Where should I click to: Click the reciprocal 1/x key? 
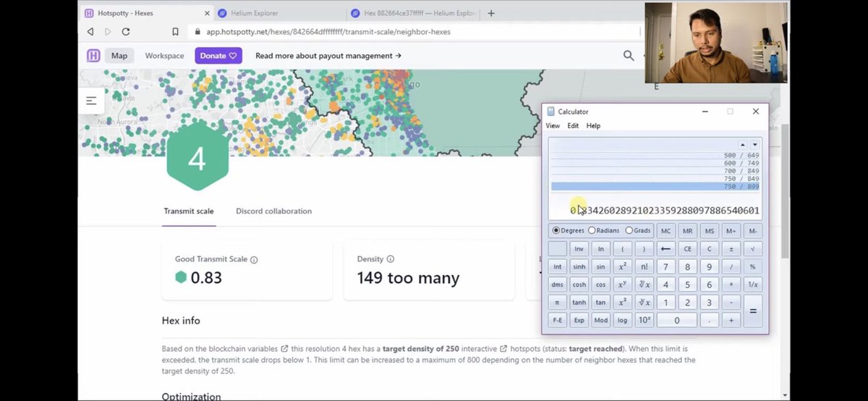[x=753, y=284]
